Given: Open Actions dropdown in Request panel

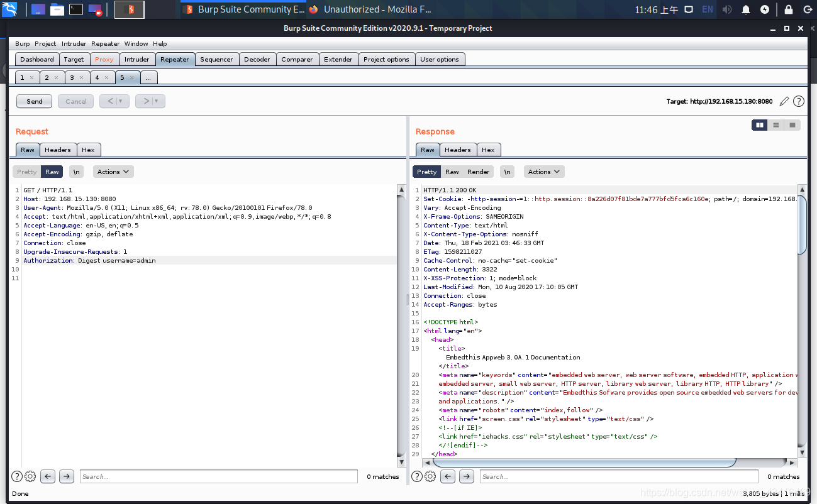Looking at the screenshot, I should coord(113,172).
